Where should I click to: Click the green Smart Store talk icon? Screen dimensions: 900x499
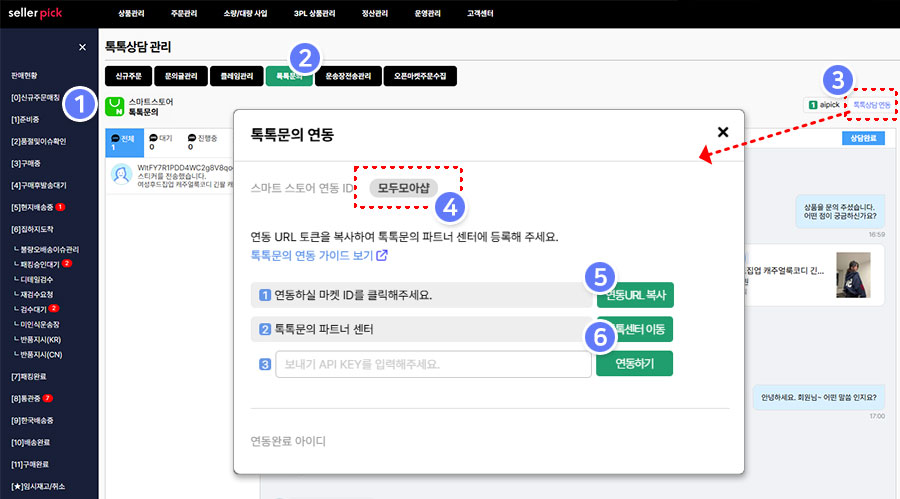[x=115, y=106]
